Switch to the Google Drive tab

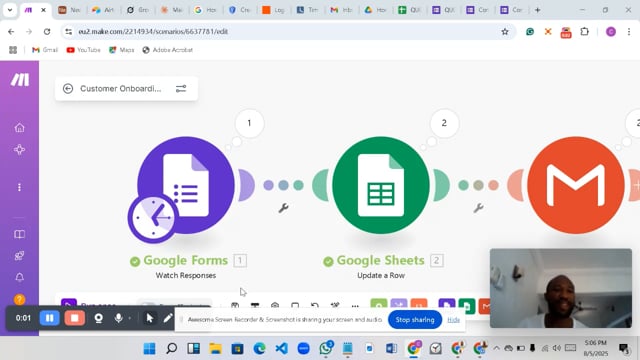[x=376, y=10]
